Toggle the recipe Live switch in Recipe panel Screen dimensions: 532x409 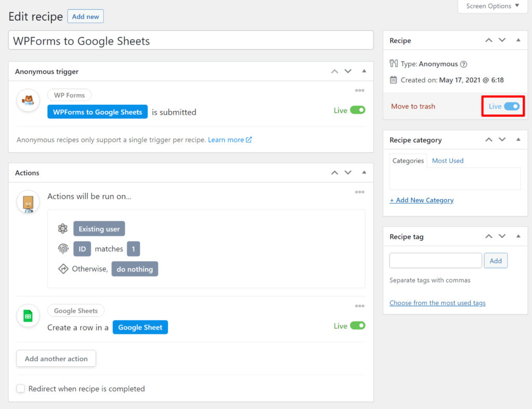tap(512, 106)
